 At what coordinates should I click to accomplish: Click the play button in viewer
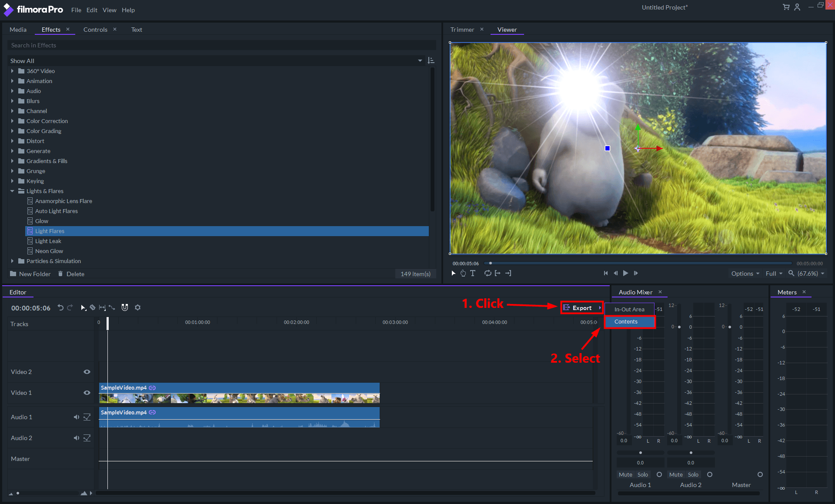coord(625,273)
